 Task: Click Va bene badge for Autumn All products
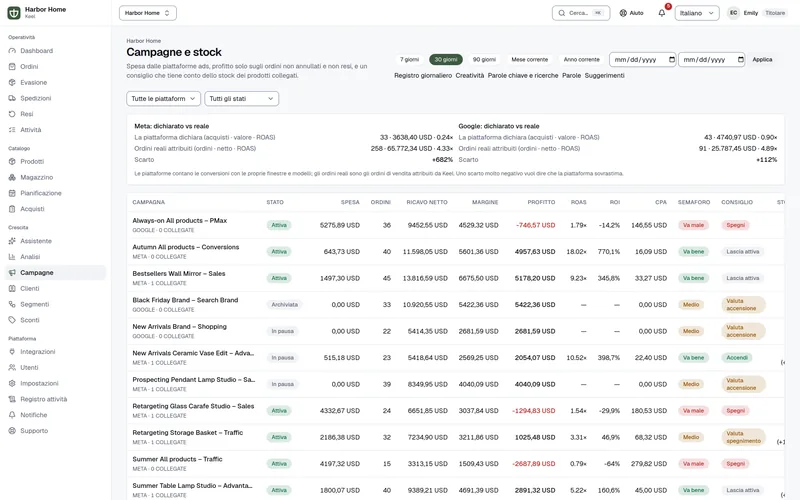(693, 252)
